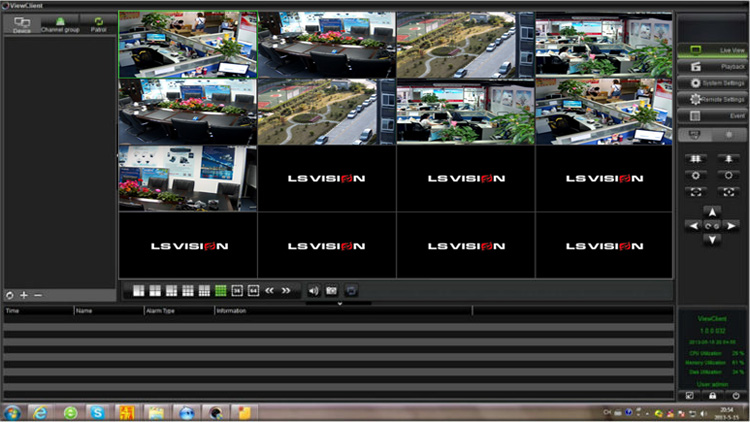This screenshot has width=750, height=422.
Task: Take a snapshot with the camera icon
Action: pyautogui.click(x=331, y=290)
